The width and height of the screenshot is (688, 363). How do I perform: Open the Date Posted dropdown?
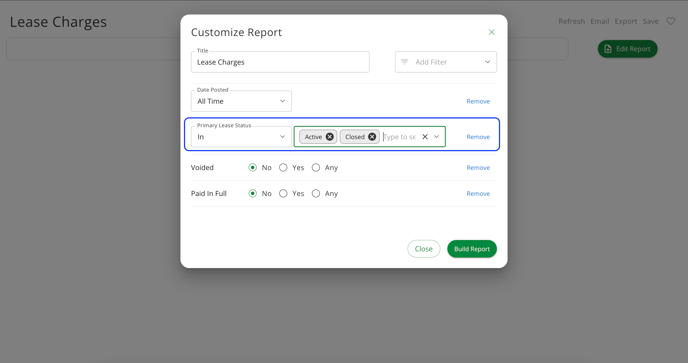click(241, 101)
